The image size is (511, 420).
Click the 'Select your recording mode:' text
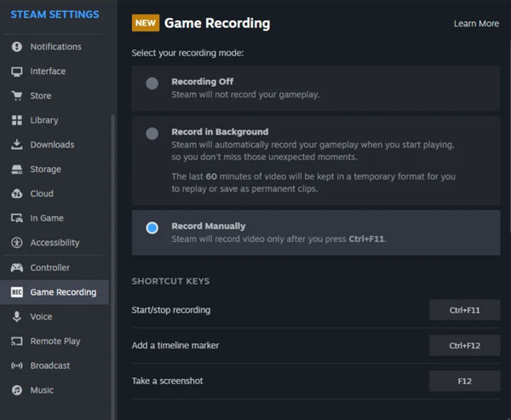[x=187, y=53]
